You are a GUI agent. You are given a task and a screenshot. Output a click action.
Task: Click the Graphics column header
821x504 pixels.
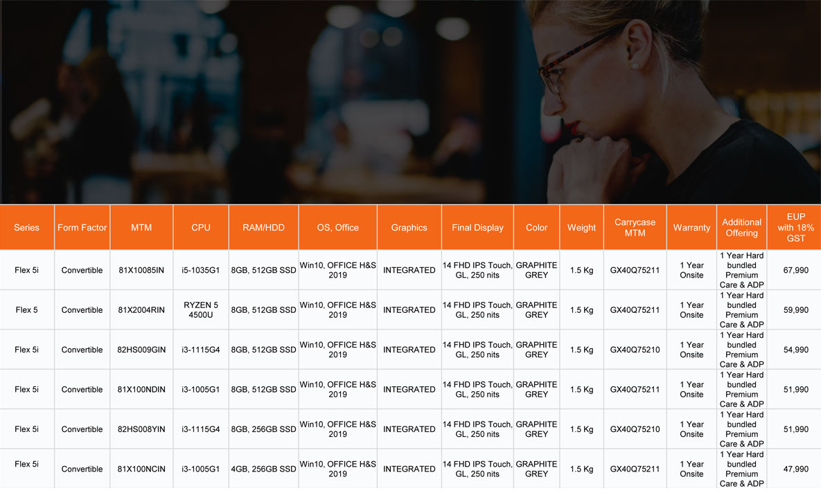(x=409, y=227)
